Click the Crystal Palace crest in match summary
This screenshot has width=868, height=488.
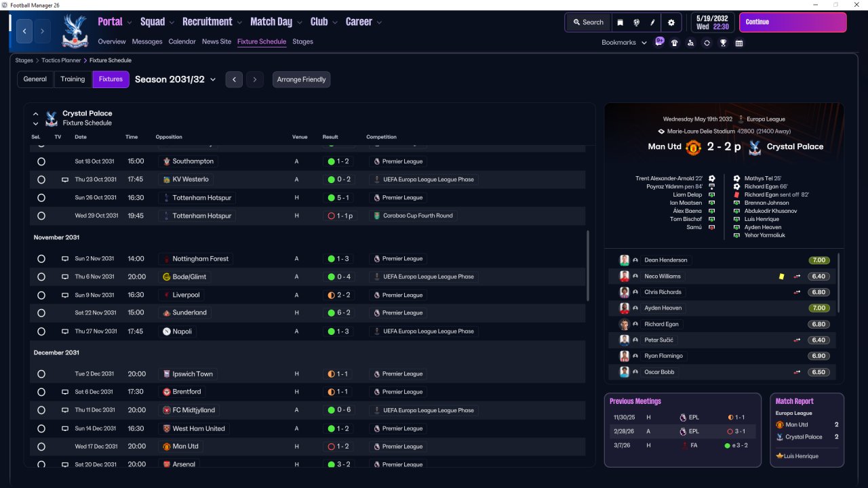tap(754, 147)
